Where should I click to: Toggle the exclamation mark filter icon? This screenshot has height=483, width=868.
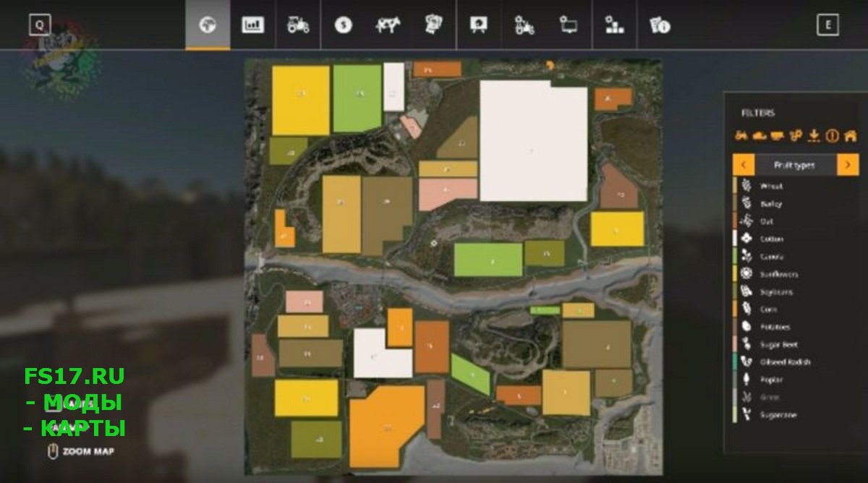point(832,135)
